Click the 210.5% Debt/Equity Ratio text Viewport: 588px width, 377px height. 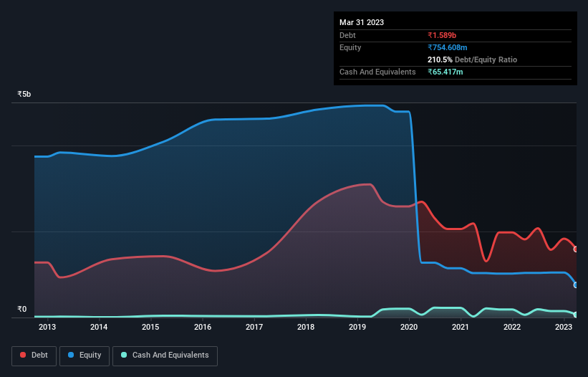click(x=472, y=59)
